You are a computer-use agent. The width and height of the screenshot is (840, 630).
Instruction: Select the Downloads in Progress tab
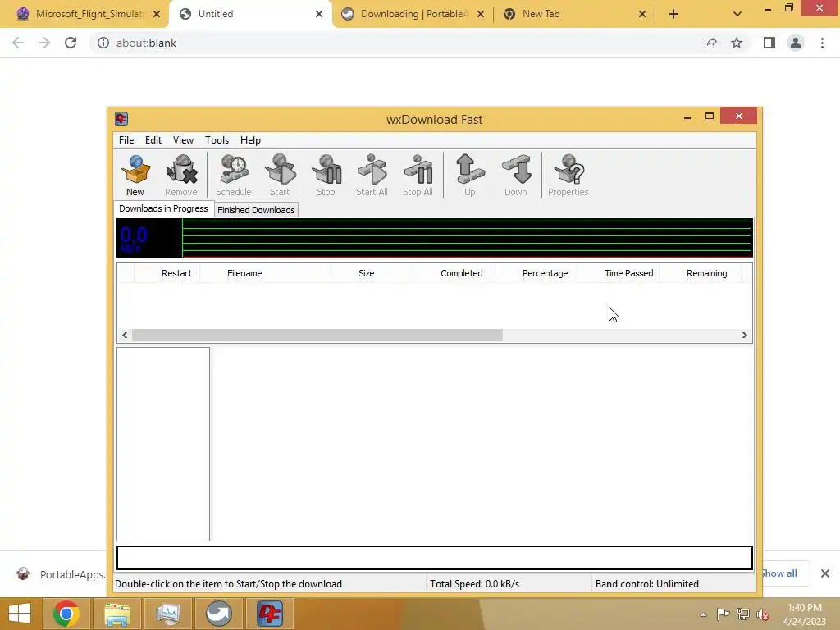pyautogui.click(x=163, y=208)
